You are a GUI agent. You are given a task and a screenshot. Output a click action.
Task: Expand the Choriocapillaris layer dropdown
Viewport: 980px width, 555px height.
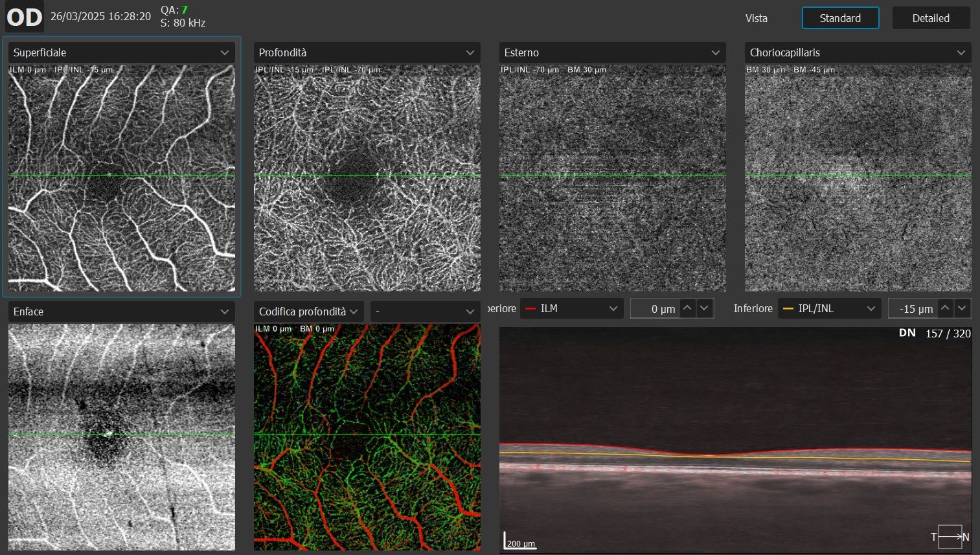coord(858,52)
